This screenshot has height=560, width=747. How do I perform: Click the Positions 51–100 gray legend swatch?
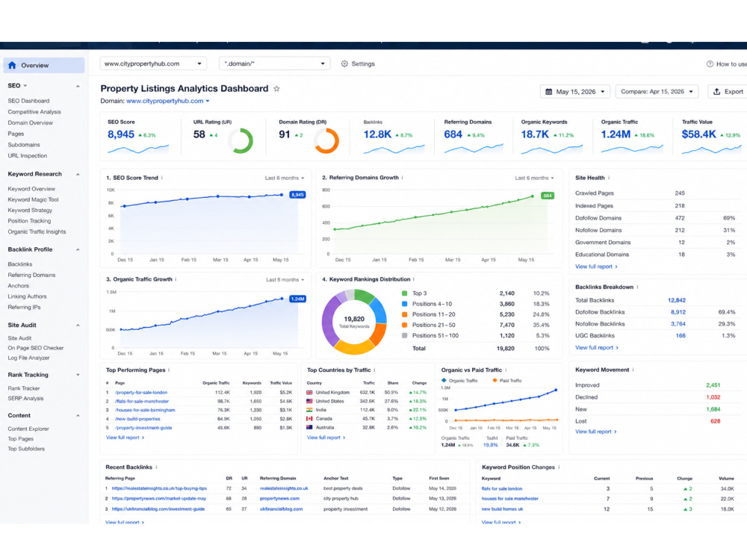[404, 335]
